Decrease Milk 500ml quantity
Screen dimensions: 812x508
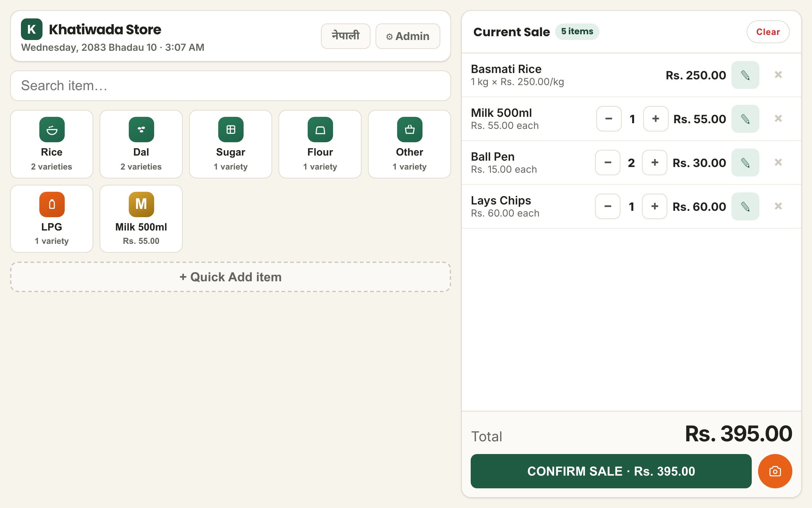pos(609,119)
